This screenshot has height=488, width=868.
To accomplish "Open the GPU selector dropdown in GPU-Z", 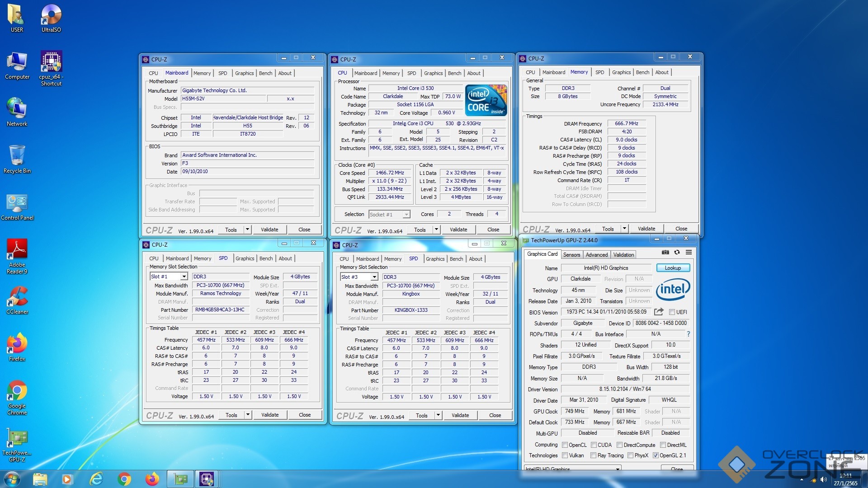I will pyautogui.click(x=618, y=469).
